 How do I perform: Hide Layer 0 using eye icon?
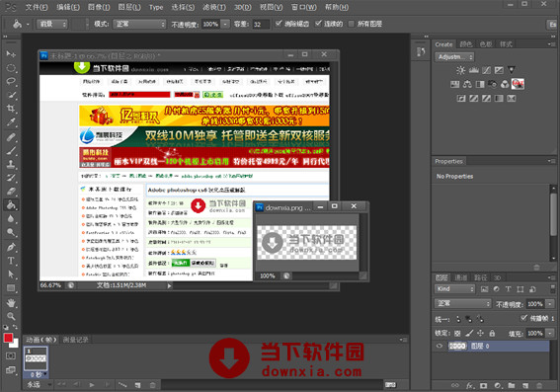440,346
